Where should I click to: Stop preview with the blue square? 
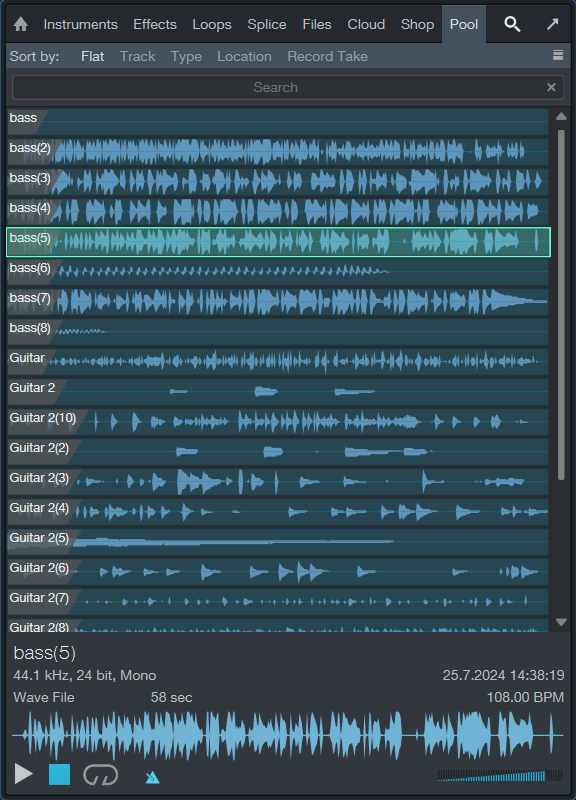click(59, 774)
